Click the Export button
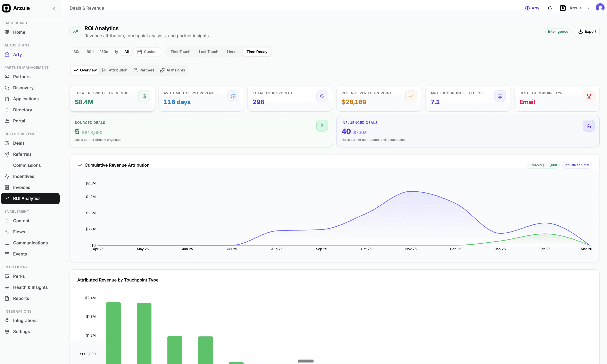This screenshot has height=364, width=607. tap(588, 31)
